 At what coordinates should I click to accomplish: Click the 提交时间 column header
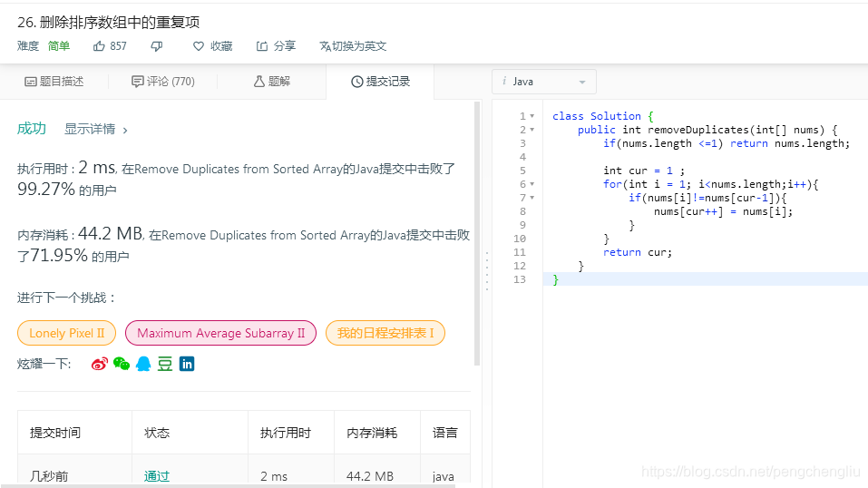(55, 433)
